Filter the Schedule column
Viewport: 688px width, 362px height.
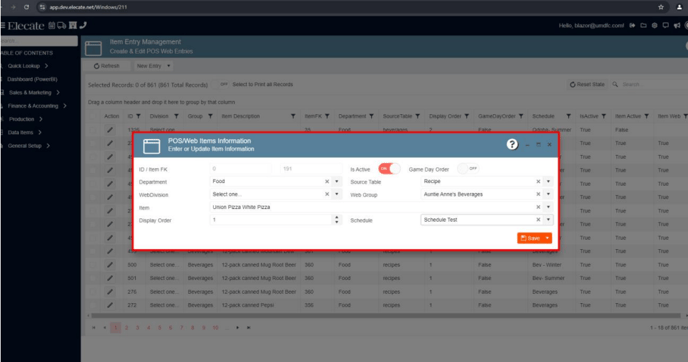click(568, 116)
